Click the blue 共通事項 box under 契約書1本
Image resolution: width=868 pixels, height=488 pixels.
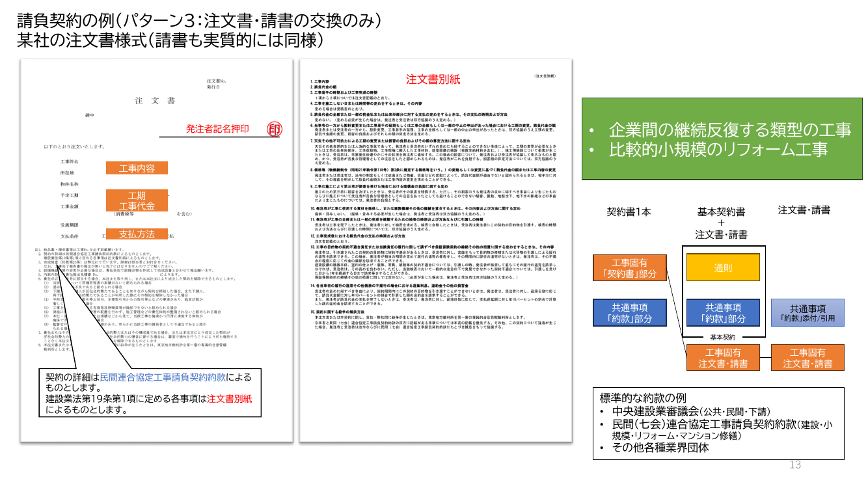pos(629,313)
